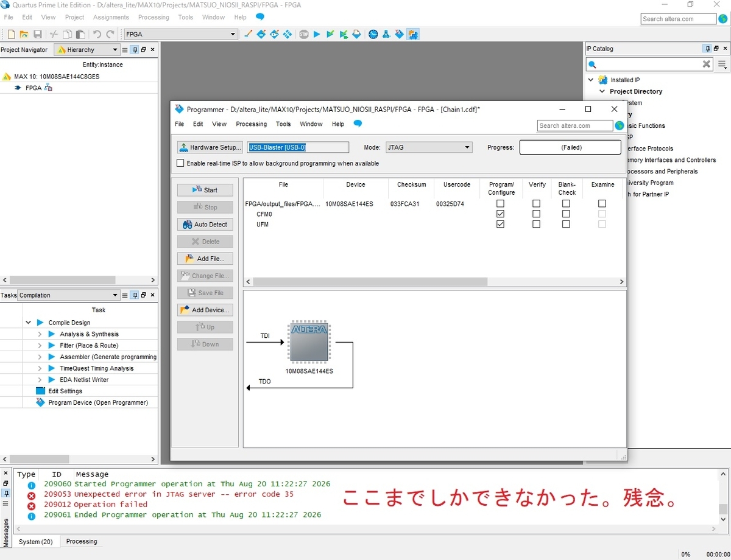Check Blank-Check for CFM0
This screenshot has width=731, height=560.
(566, 214)
